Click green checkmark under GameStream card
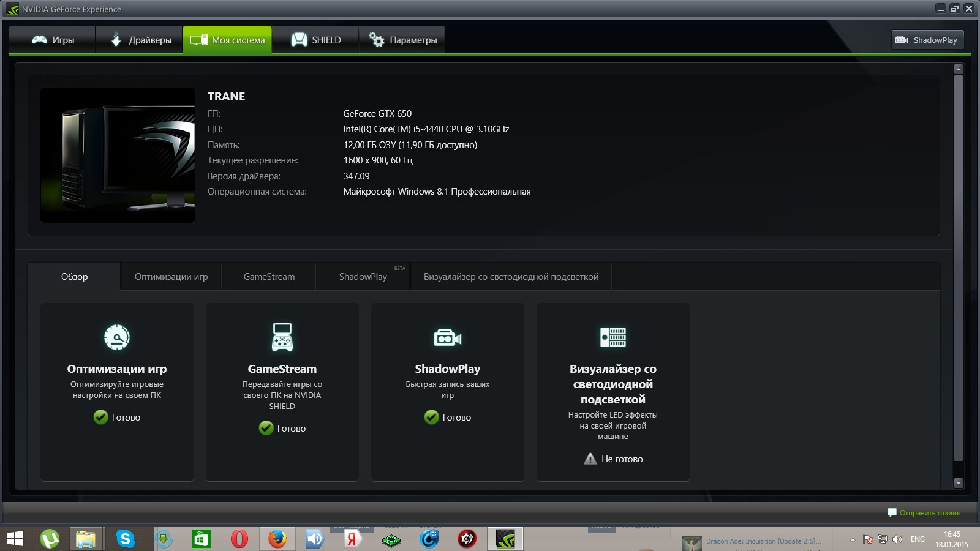 point(266,428)
